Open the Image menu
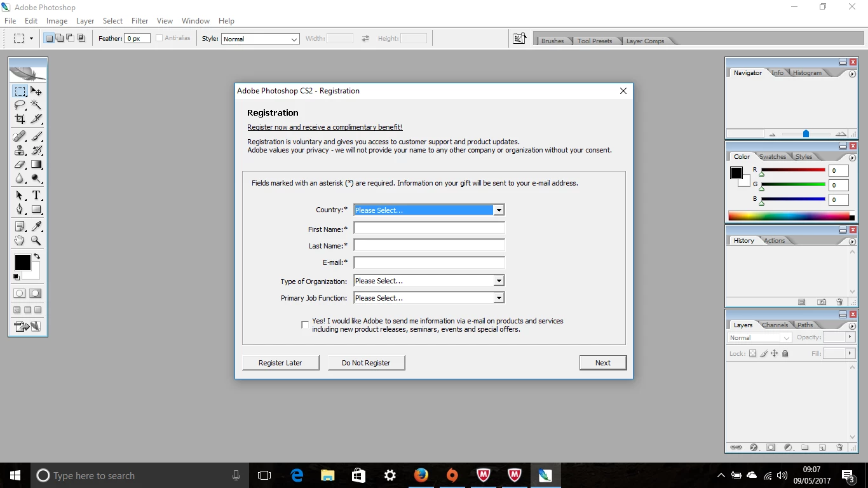 57,21
